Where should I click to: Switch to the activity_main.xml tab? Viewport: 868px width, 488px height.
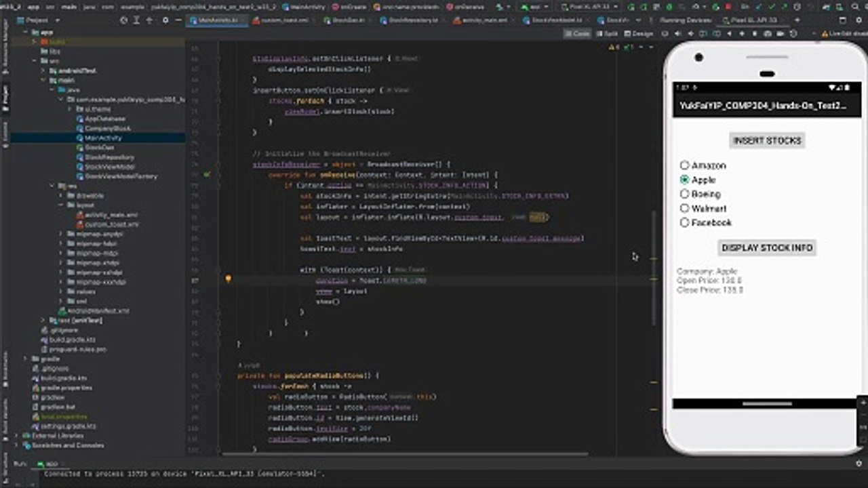(484, 20)
